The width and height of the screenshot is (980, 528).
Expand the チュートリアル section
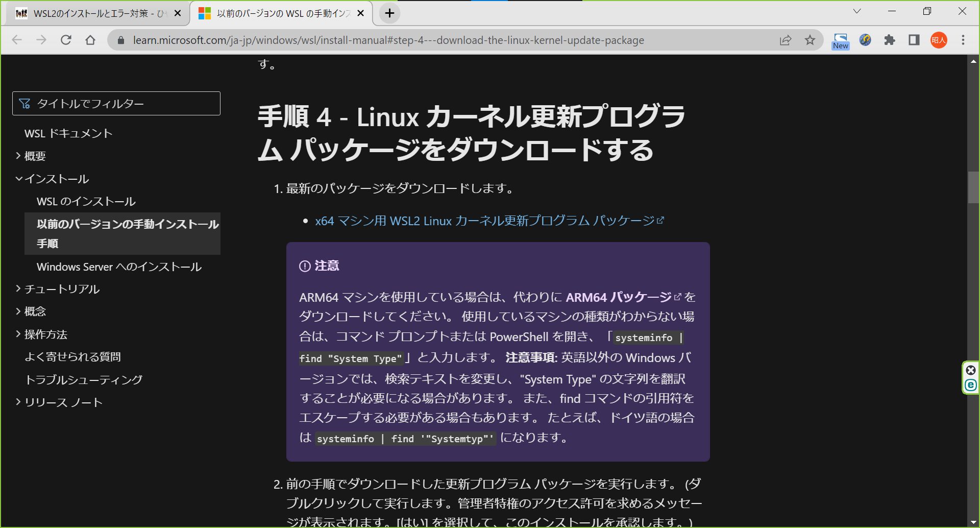point(57,289)
